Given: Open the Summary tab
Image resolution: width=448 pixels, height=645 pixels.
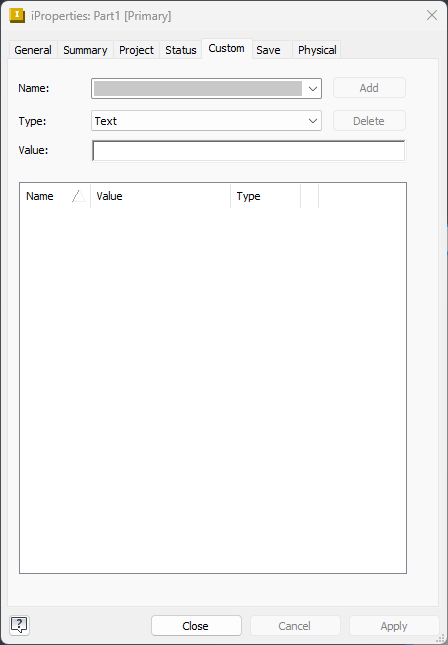Looking at the screenshot, I should [85, 50].
